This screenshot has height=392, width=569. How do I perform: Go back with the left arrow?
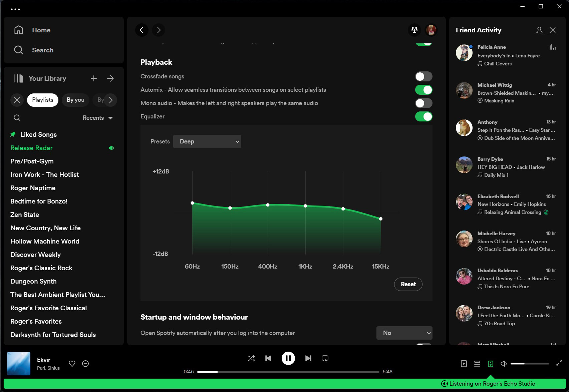142,30
